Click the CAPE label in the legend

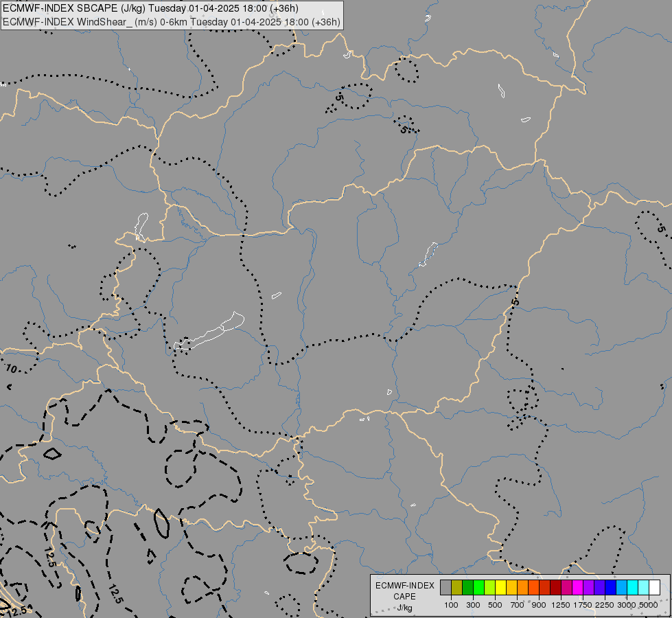[x=404, y=597]
